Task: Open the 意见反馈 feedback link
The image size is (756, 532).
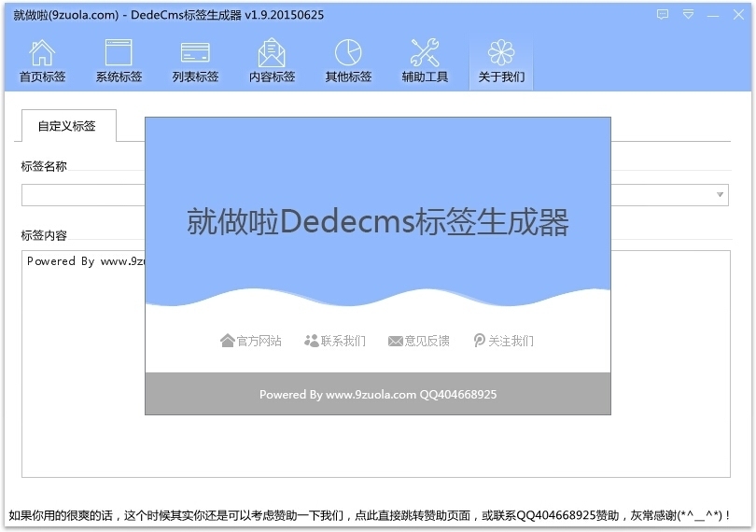Action: click(419, 341)
